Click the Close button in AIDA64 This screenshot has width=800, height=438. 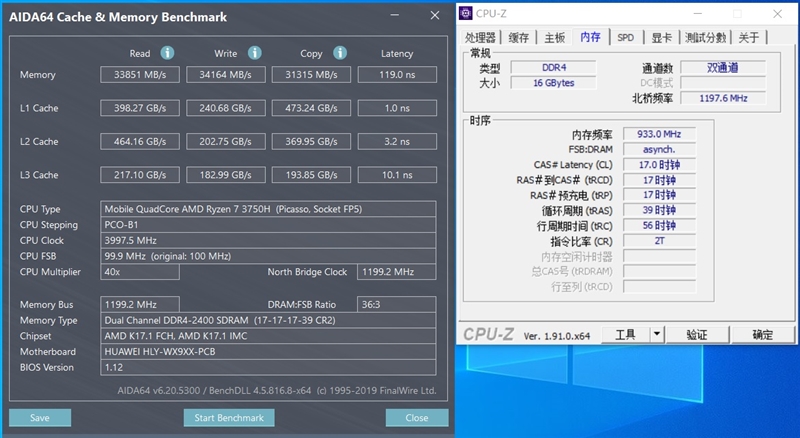417,418
